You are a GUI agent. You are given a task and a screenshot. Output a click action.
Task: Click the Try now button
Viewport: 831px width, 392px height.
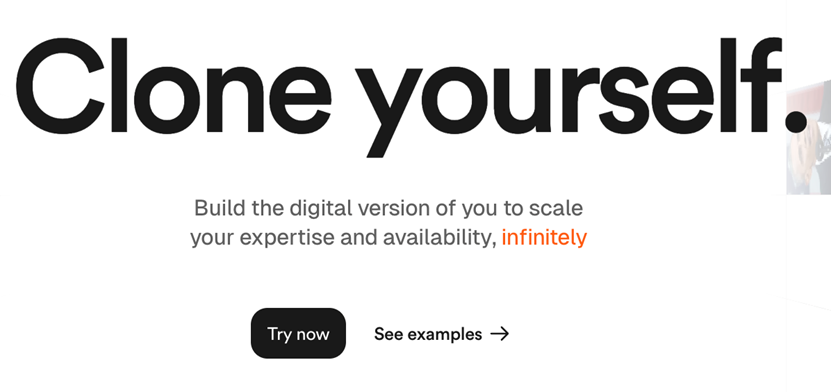tap(298, 333)
